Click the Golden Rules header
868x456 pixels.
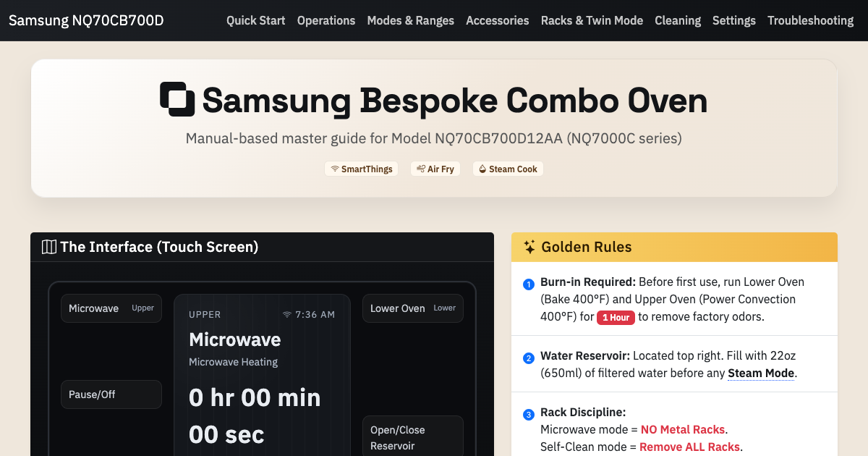pyautogui.click(x=674, y=247)
